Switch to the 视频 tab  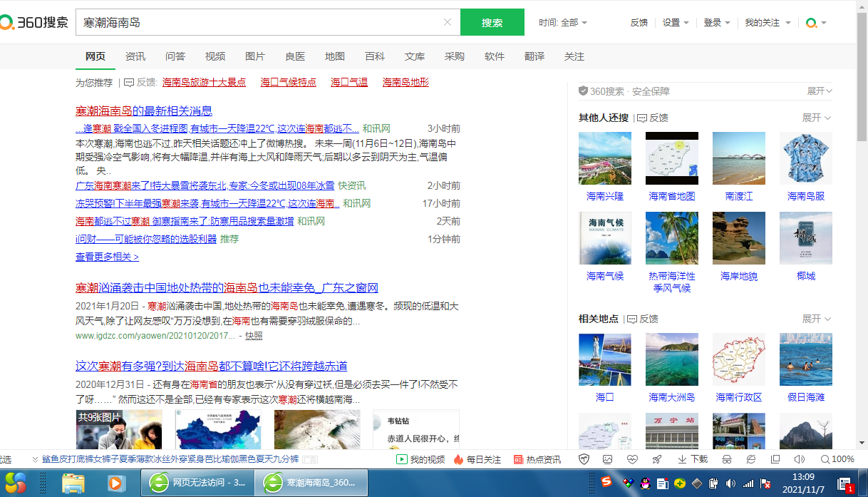(x=215, y=56)
